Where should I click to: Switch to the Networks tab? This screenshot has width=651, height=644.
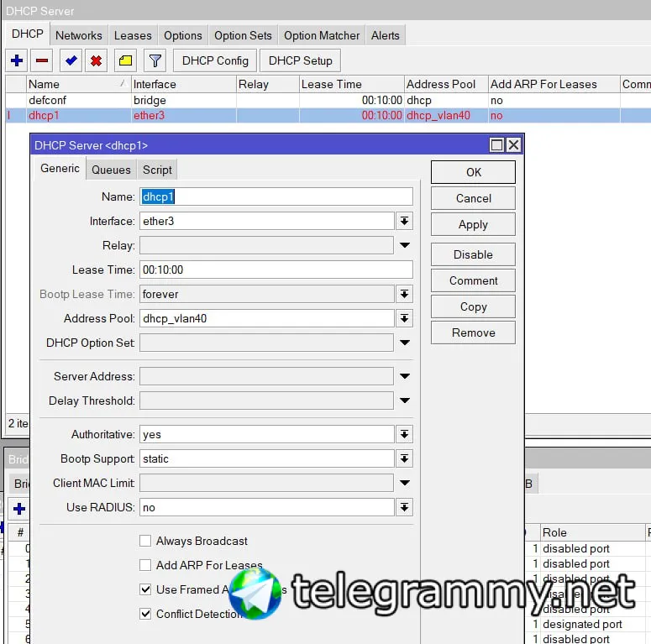pos(79,36)
